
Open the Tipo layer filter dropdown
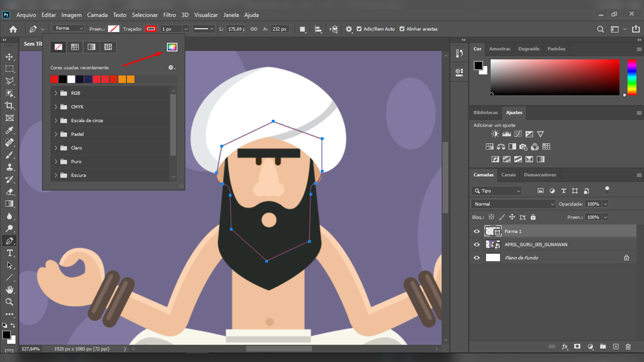496,191
